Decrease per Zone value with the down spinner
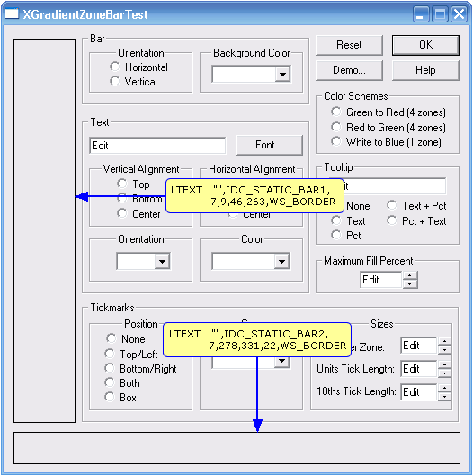 click(444, 349)
